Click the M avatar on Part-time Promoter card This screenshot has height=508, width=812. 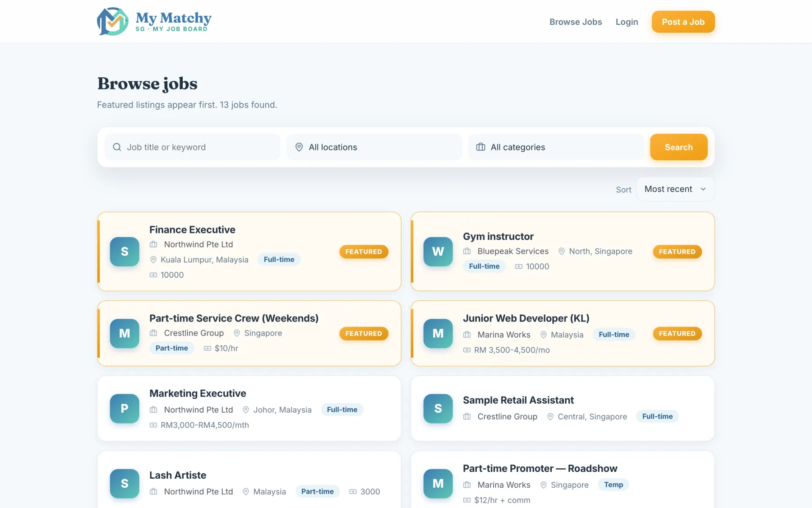coord(438,483)
